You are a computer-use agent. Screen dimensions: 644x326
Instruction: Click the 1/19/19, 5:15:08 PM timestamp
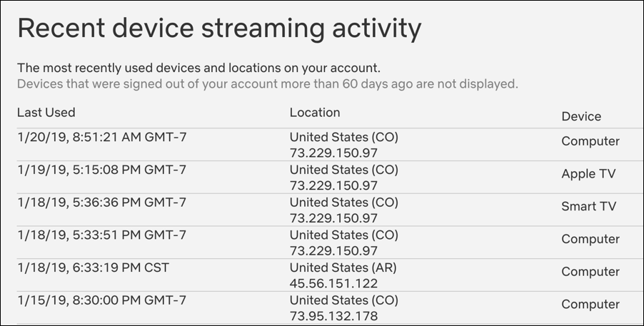point(101,170)
